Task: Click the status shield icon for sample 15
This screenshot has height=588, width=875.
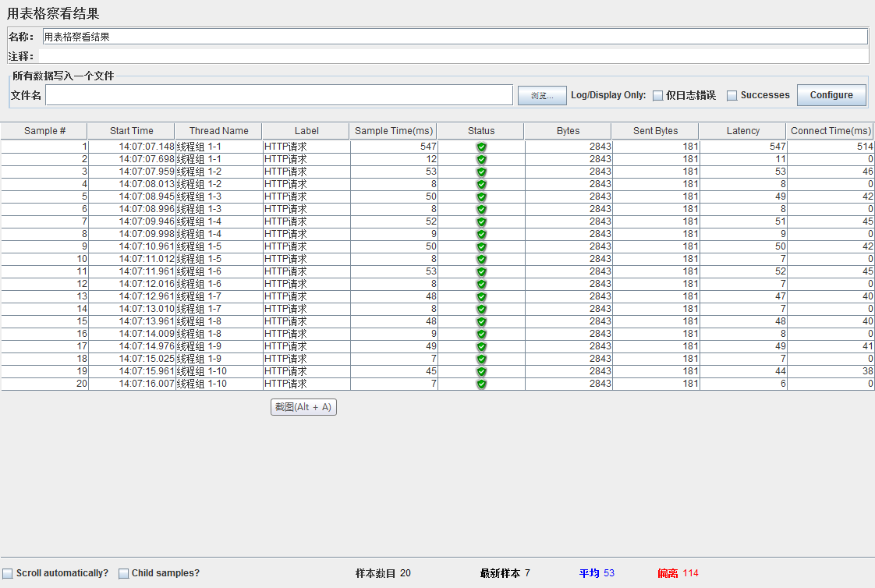Action: 481,321
